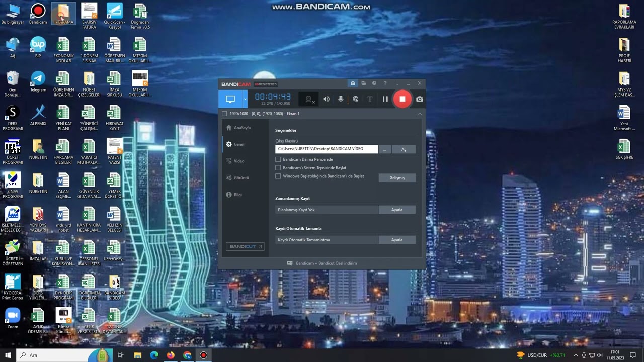Toggle the speaker sound icon
Viewport: 644px width, 362px height.
coord(326,99)
